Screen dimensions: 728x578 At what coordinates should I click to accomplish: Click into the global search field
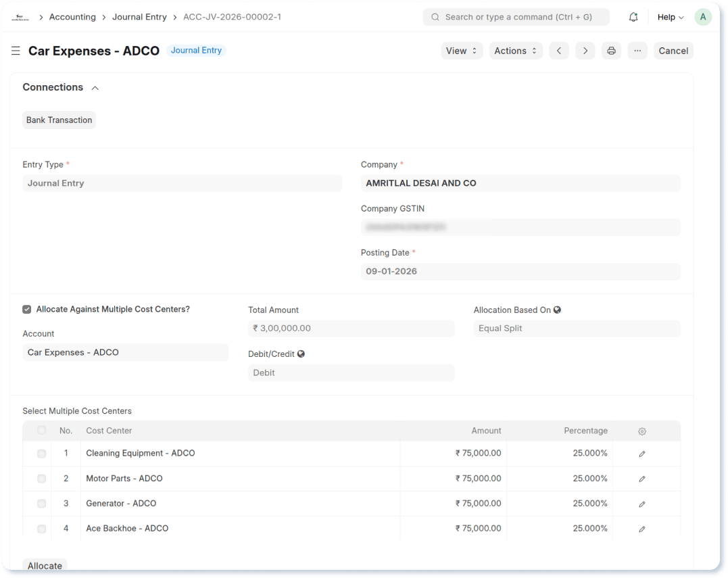tap(516, 16)
